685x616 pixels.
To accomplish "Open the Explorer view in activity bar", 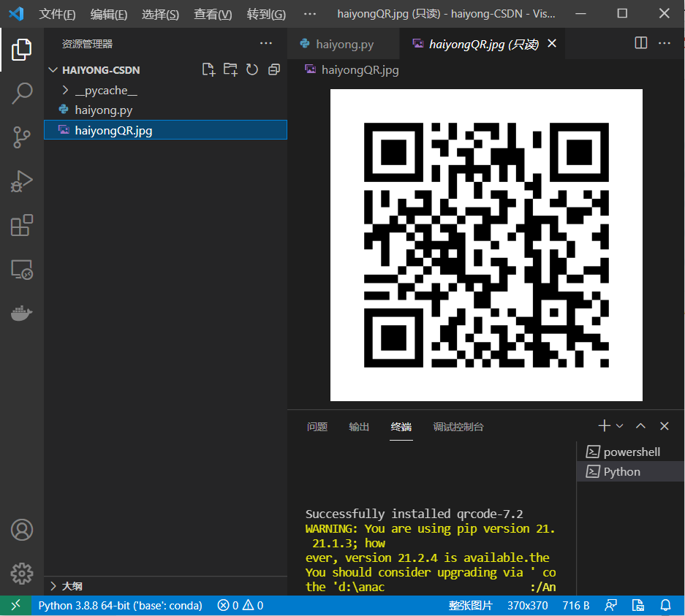I will tap(21, 50).
